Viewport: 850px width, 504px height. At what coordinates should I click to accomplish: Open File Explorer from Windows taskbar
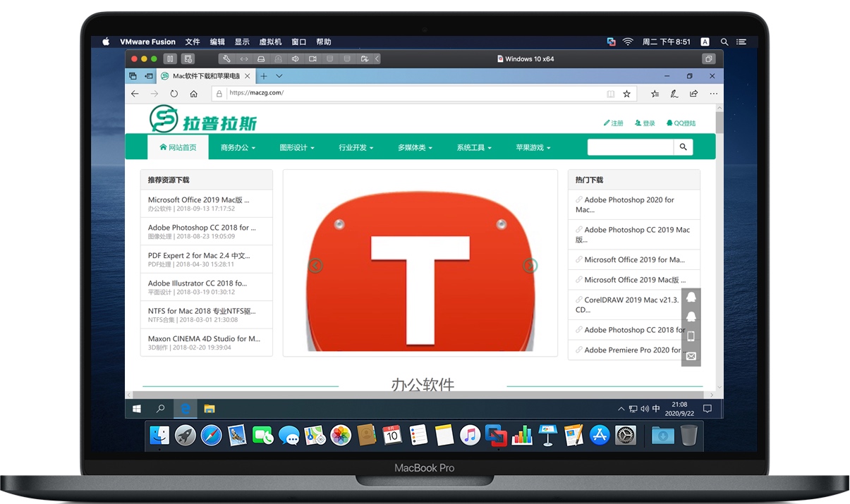point(210,408)
